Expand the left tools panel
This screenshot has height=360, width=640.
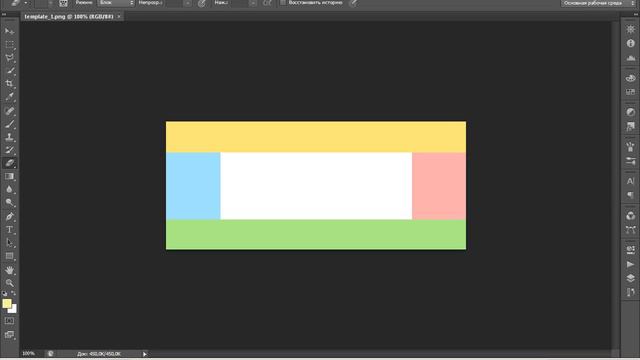(x=4, y=14)
